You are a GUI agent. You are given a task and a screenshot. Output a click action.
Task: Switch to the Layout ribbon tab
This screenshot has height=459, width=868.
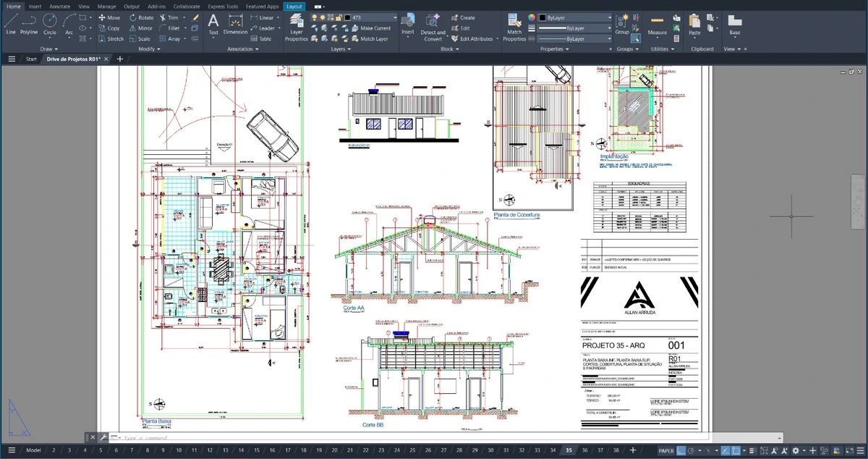tap(294, 6)
